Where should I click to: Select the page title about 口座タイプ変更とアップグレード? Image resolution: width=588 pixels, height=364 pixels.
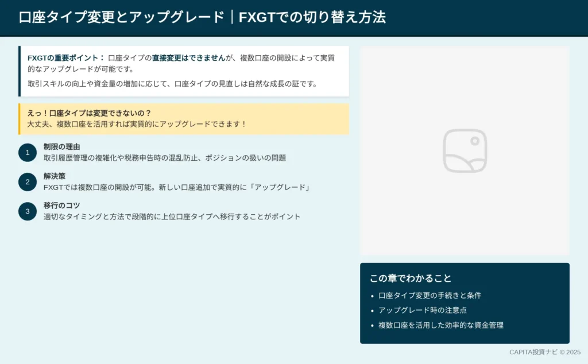pos(202,17)
